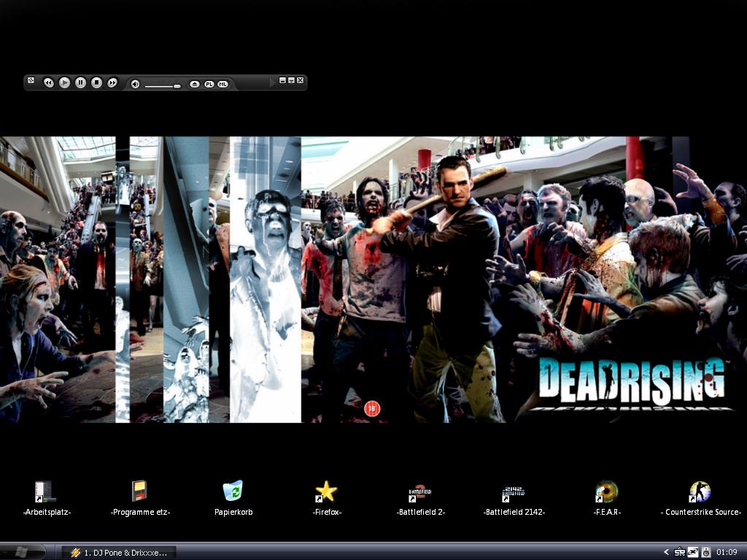Select the Battlefield 2142 shortcut icon

513,494
